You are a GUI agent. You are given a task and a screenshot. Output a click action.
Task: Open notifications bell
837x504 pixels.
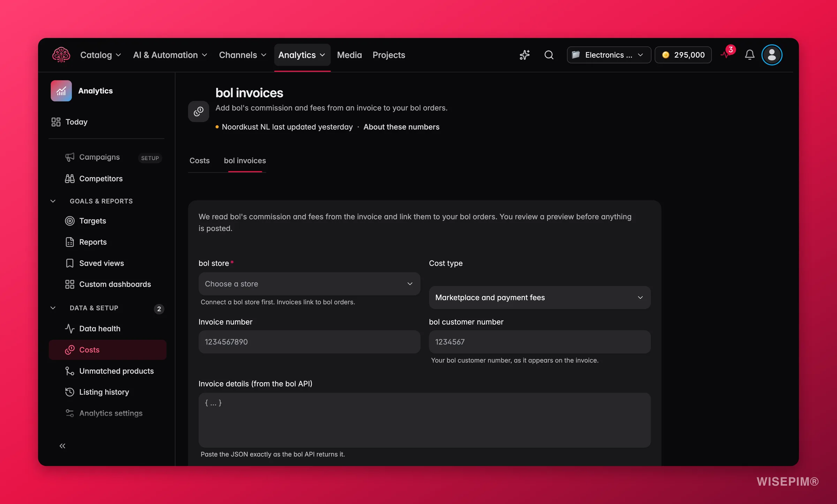pos(749,55)
